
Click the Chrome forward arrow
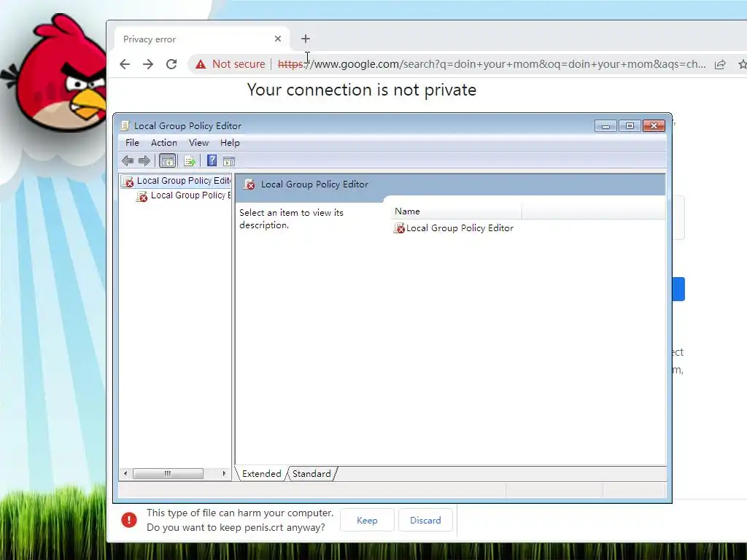coord(148,64)
